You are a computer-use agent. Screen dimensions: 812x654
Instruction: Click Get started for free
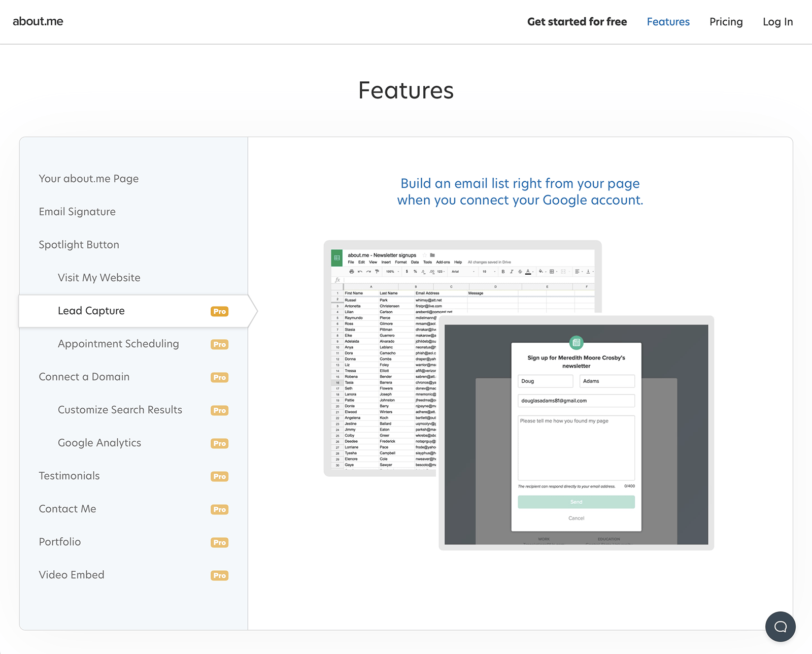pyautogui.click(x=577, y=22)
